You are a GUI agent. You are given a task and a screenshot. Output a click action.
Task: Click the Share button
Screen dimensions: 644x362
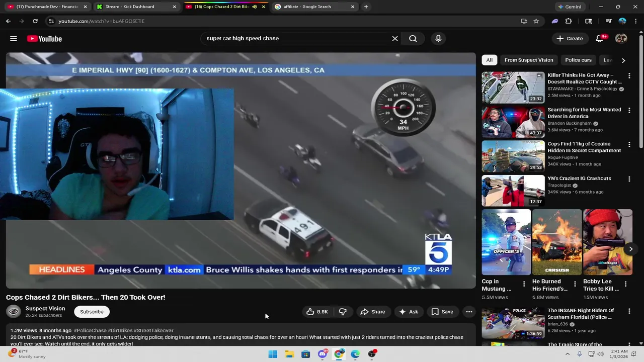[x=373, y=312]
